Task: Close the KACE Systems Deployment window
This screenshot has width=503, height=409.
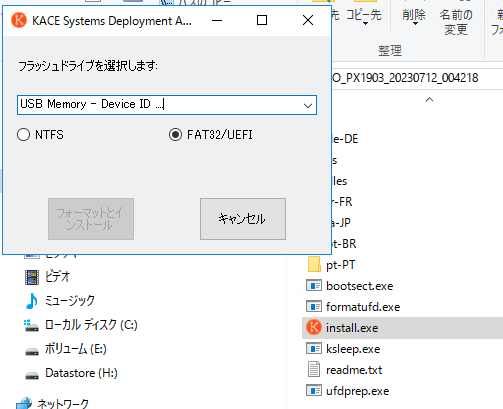Action: 308,20
